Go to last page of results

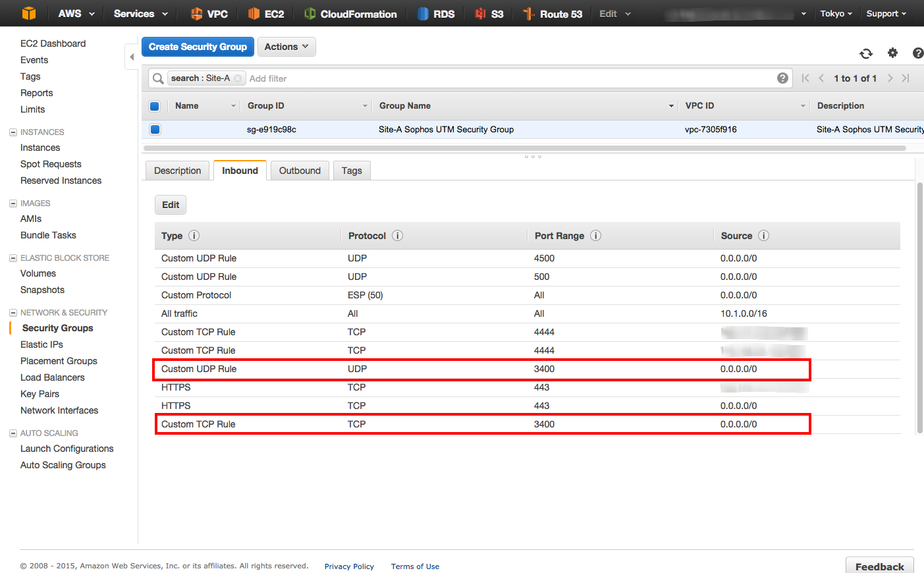point(906,78)
